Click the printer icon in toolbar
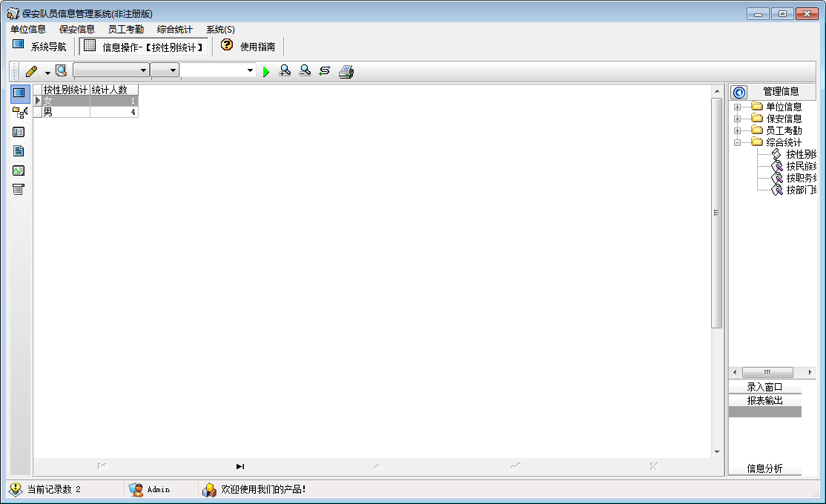 point(346,72)
